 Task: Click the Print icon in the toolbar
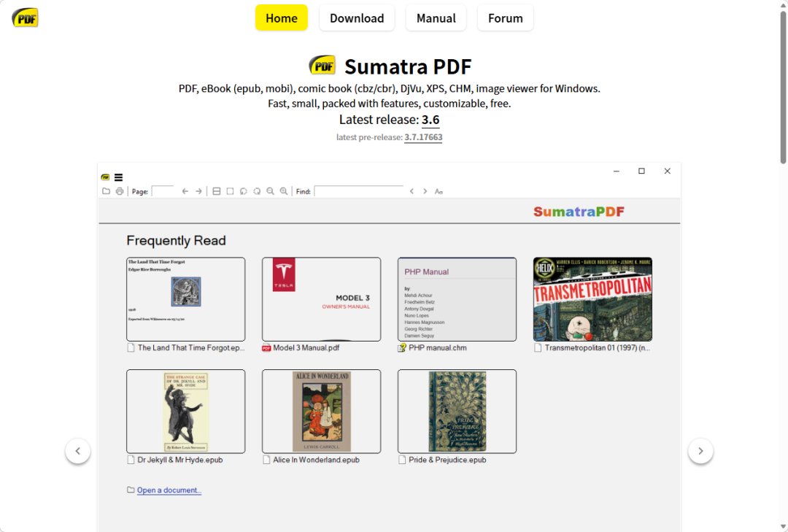(x=120, y=190)
